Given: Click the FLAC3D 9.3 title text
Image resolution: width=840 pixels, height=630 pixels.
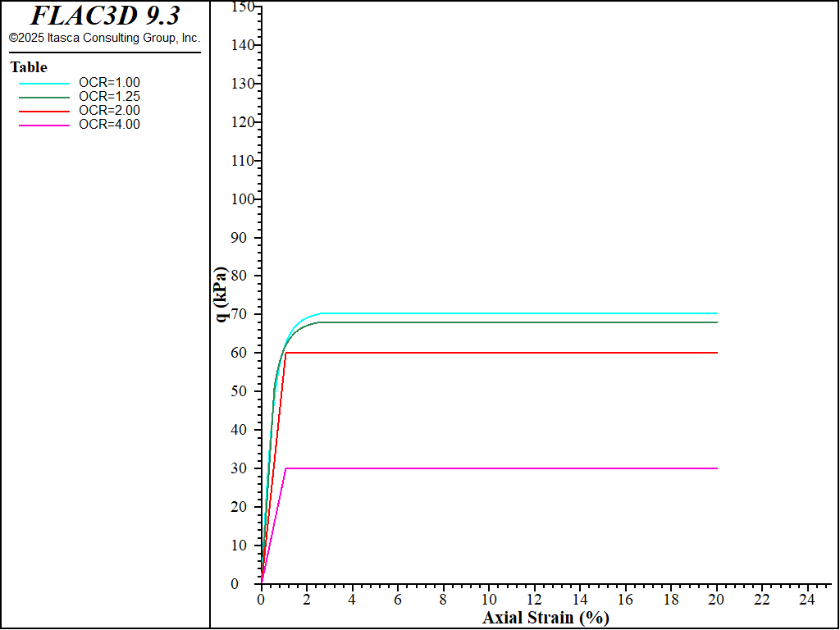Looking at the screenshot, I should click(105, 16).
